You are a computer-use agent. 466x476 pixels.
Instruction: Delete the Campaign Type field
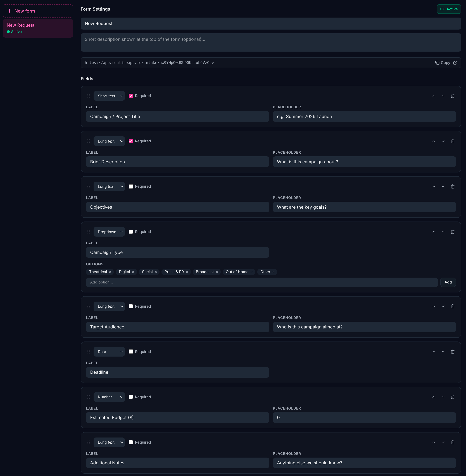pos(452,232)
